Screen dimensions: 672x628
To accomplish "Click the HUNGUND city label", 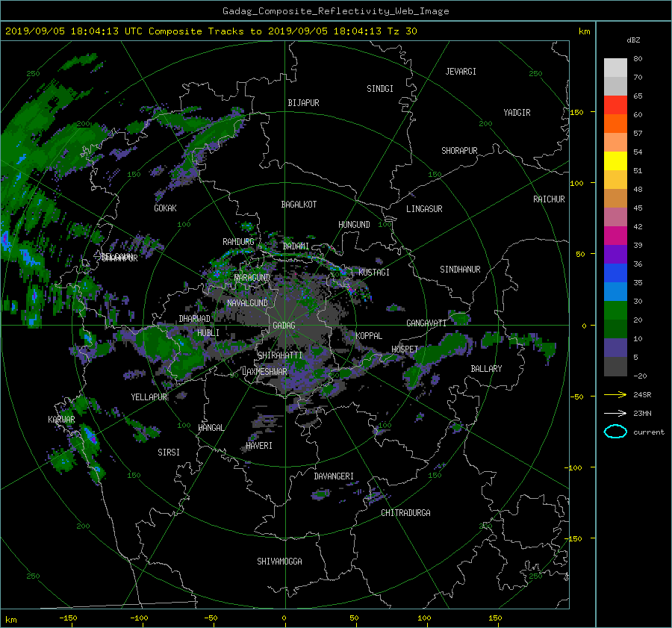I will click(x=354, y=225).
